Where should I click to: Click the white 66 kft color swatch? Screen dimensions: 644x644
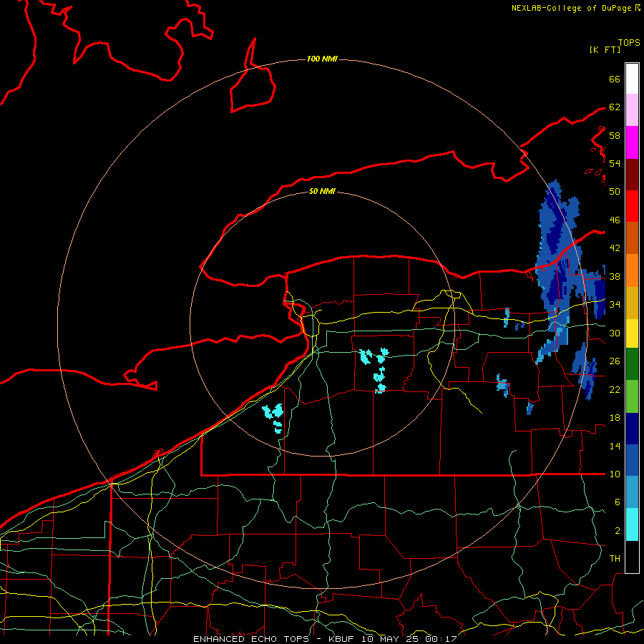pos(632,79)
